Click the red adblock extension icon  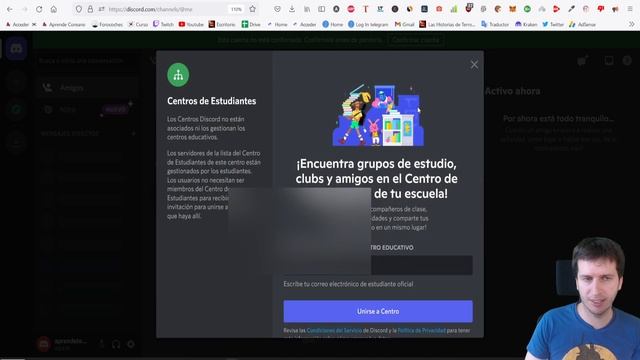(x=351, y=9)
